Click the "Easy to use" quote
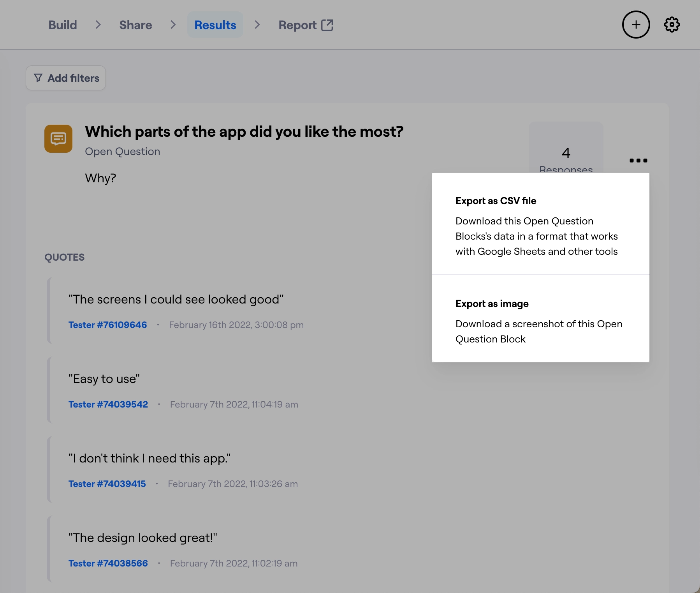 (104, 379)
